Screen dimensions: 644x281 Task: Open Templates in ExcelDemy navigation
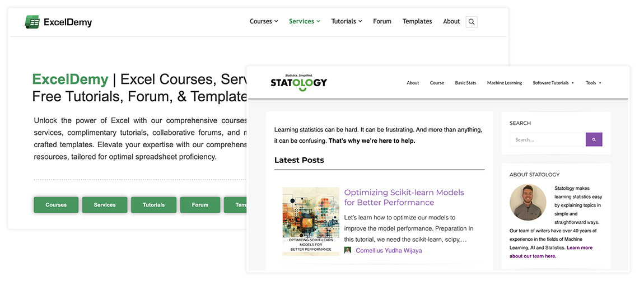click(417, 21)
